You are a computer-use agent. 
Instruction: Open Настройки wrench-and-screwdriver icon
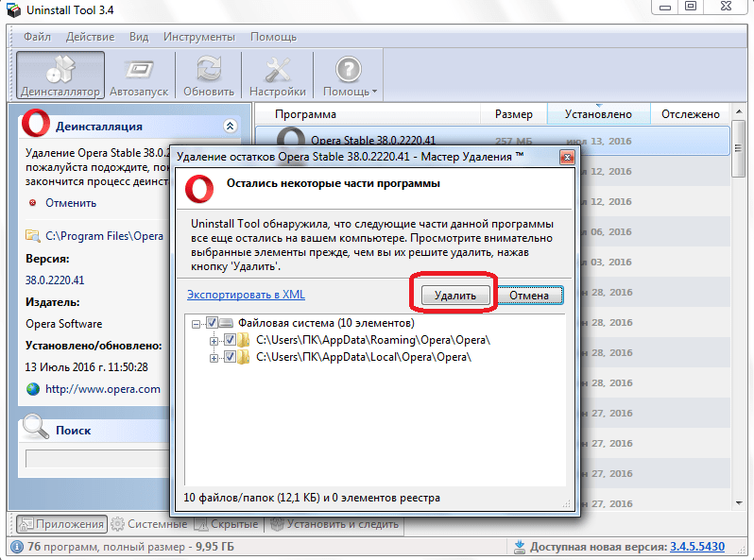(278, 69)
